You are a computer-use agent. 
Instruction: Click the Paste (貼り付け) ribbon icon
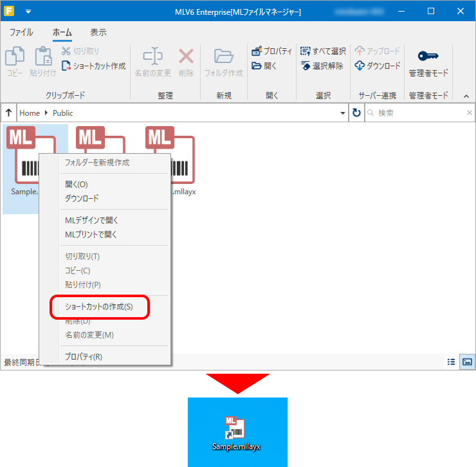click(43, 56)
